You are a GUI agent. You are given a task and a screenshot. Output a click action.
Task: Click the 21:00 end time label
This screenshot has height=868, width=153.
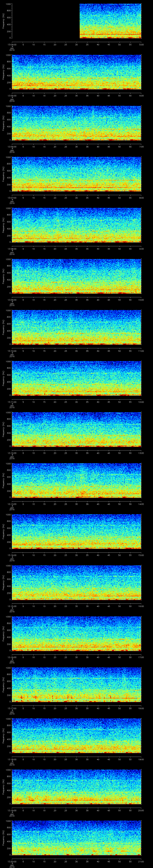point(141,861)
